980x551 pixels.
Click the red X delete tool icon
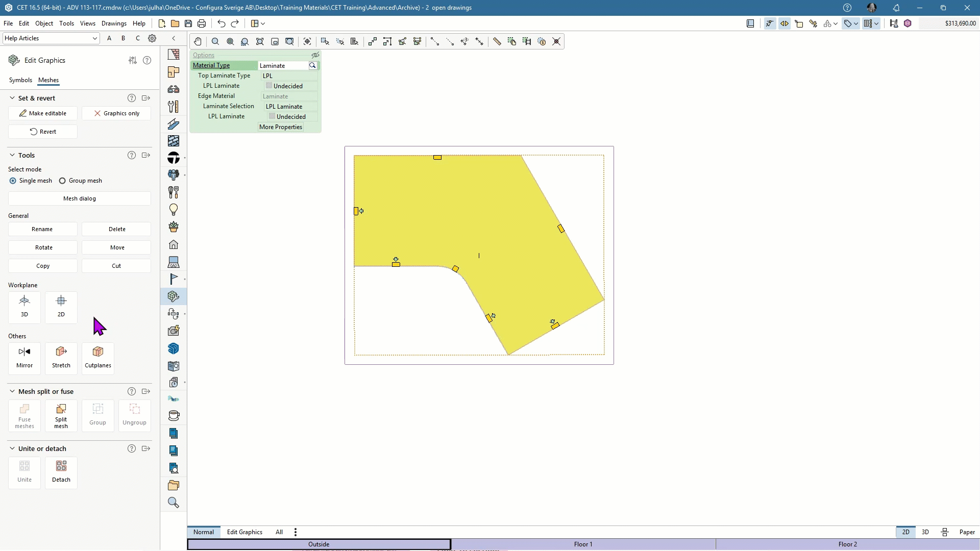point(556,42)
